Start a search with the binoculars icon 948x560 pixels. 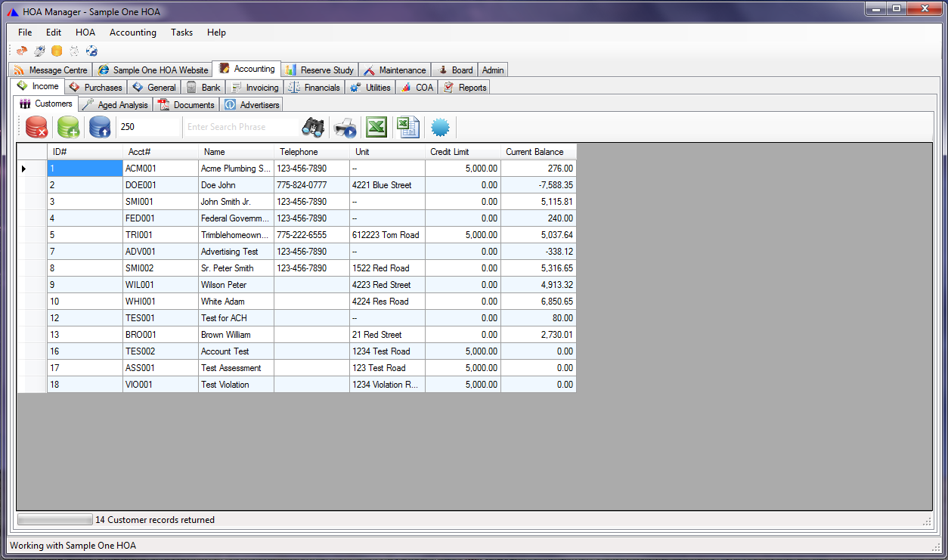(x=314, y=127)
